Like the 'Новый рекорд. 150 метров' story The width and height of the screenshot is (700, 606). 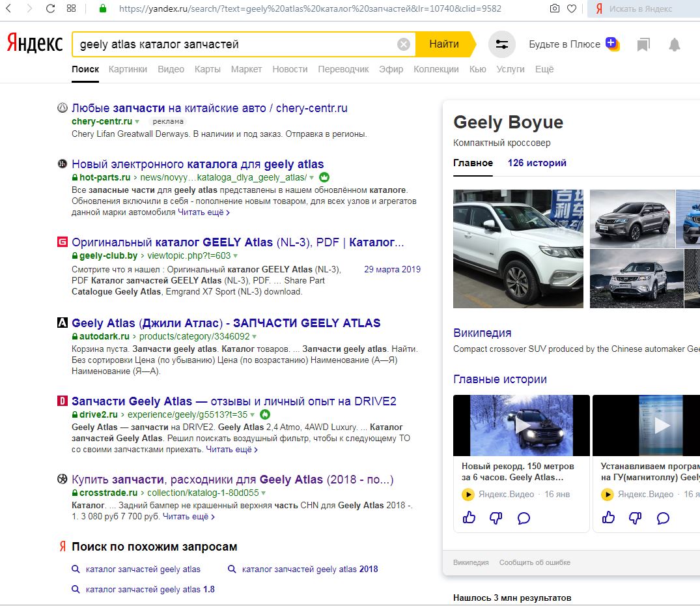[x=469, y=517]
